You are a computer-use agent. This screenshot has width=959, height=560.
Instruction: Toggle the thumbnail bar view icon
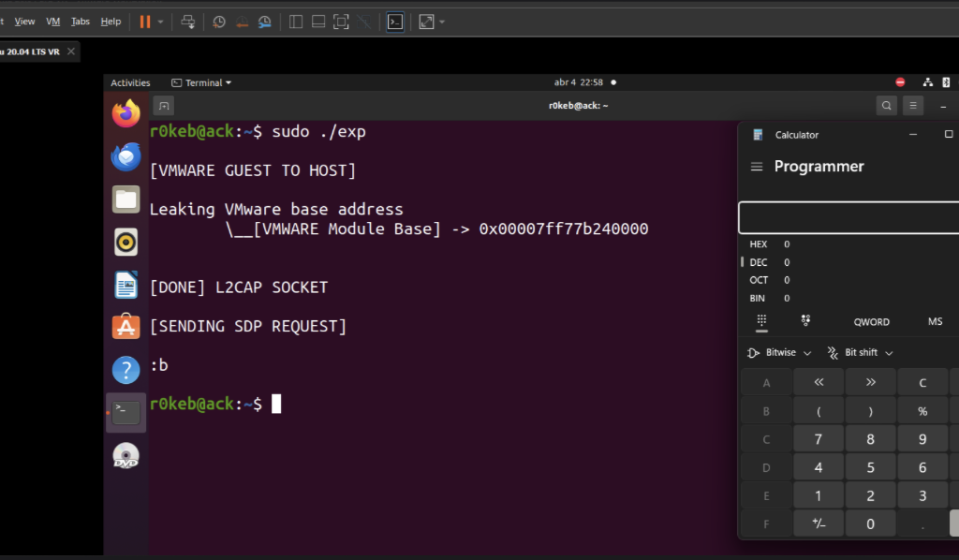[318, 22]
